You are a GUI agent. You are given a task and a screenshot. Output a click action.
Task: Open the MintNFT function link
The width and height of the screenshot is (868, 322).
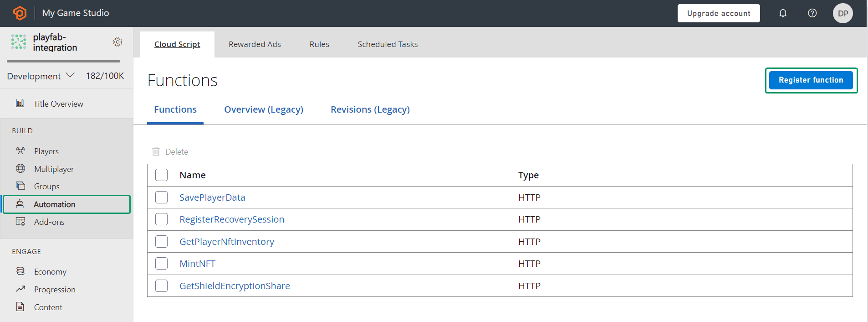click(x=197, y=264)
